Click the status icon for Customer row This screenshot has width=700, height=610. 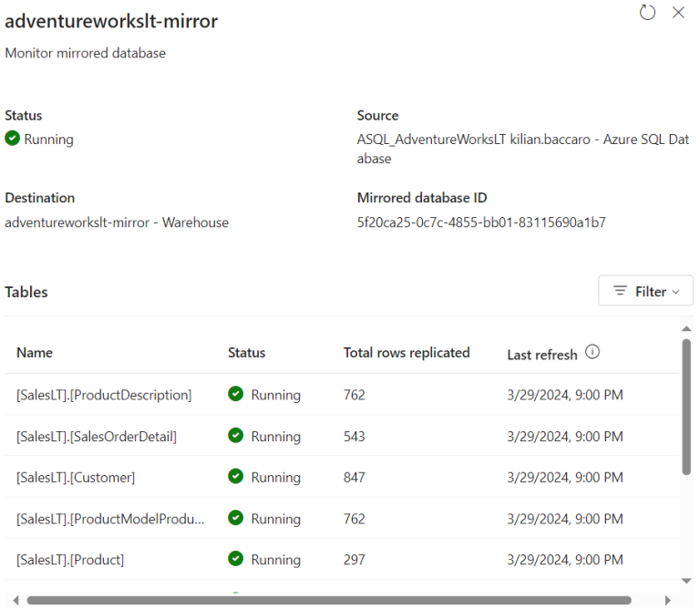click(235, 477)
